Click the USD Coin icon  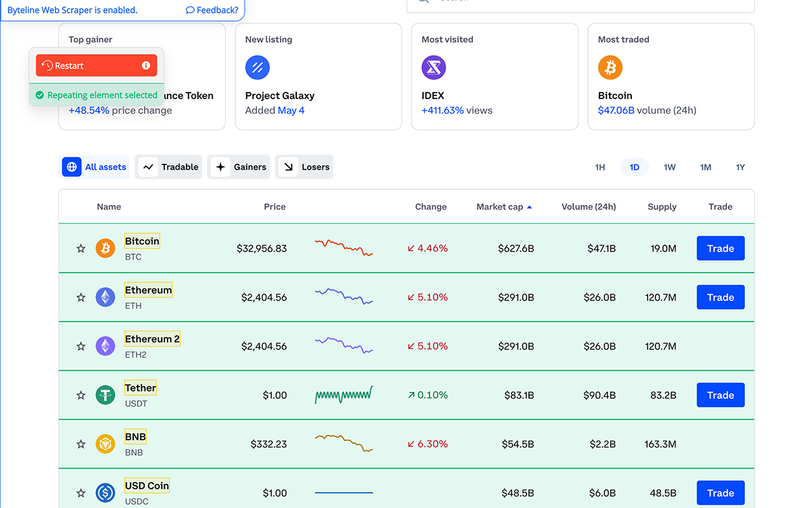[x=105, y=493]
